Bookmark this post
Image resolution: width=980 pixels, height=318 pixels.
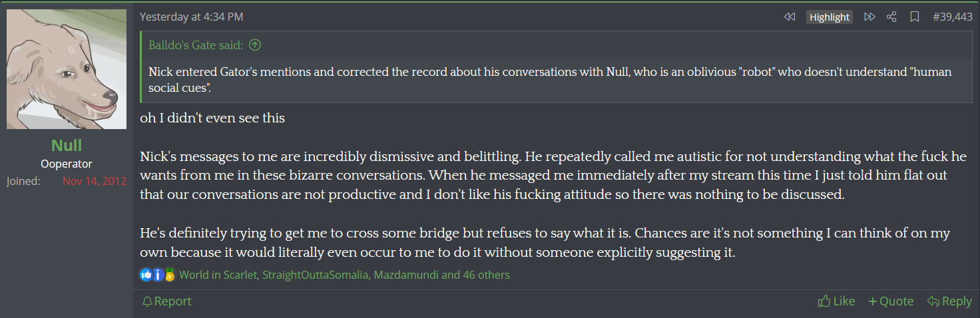click(x=915, y=17)
